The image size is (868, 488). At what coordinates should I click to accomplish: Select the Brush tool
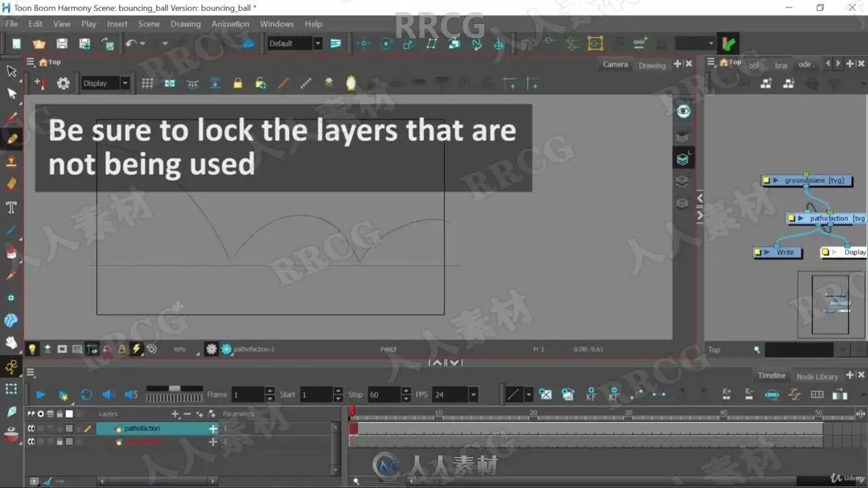click(x=12, y=116)
